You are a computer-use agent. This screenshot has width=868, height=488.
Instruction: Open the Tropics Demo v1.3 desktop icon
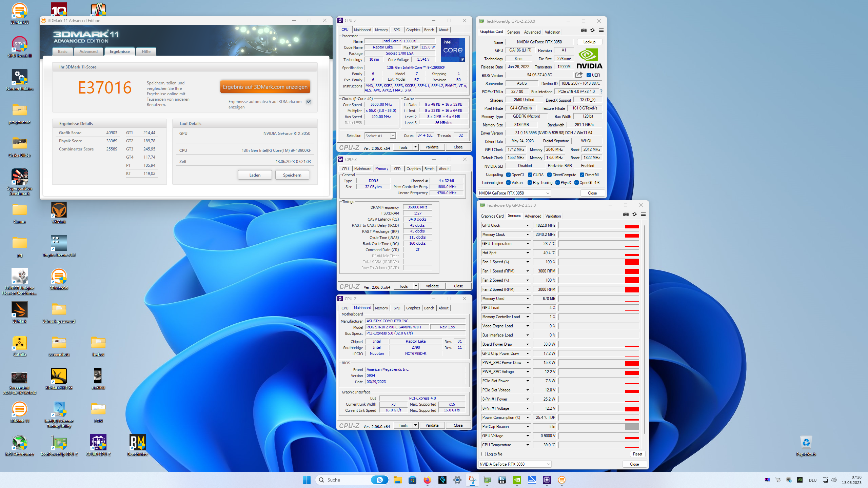point(59,246)
